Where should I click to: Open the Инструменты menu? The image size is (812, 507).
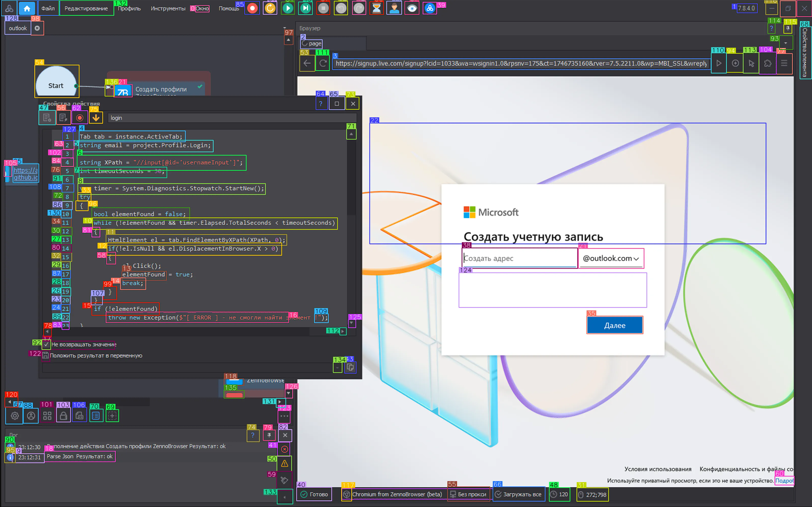coord(168,8)
